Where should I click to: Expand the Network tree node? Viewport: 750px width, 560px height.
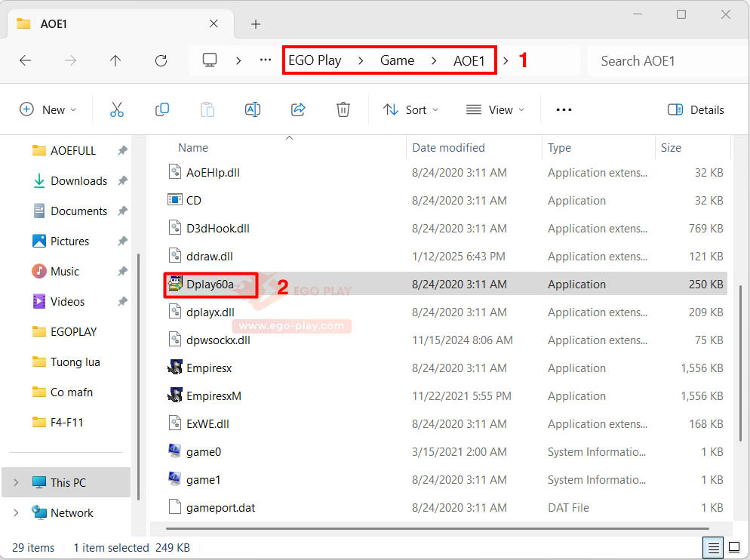point(16,512)
